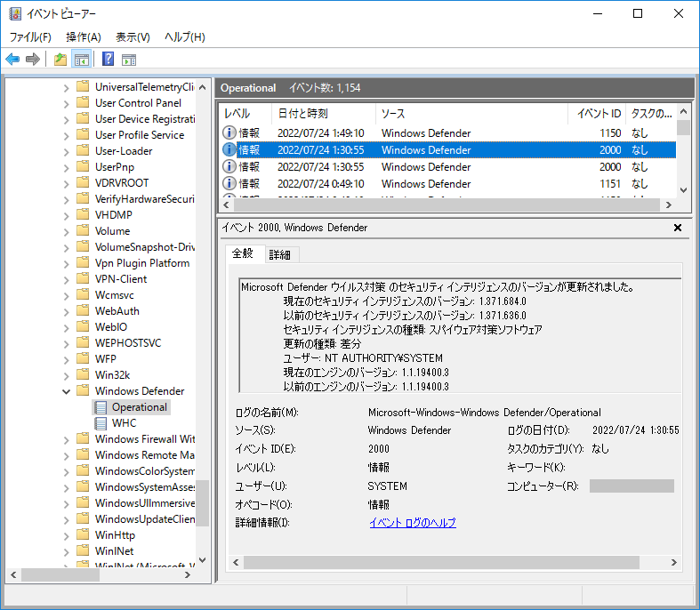Image resolution: width=700 pixels, height=610 pixels.
Task: Click the tree pane horizontal scroll right arrow
Action: 188,574
